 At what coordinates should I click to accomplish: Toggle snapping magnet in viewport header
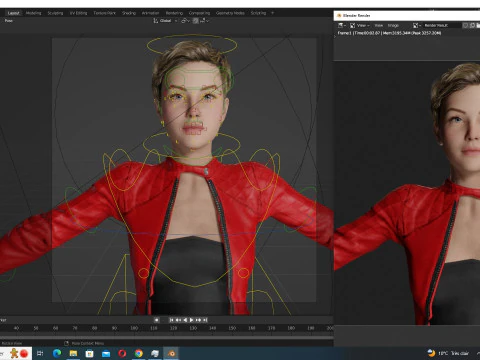196,21
